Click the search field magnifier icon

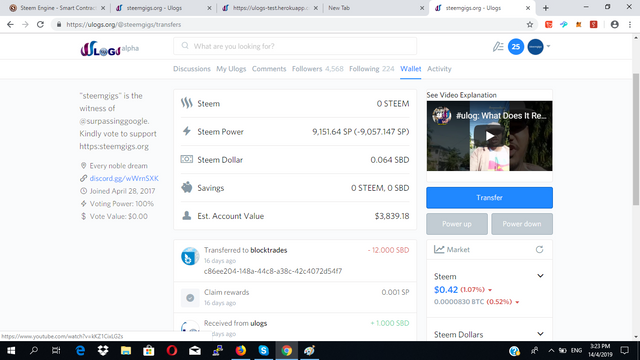click(x=185, y=46)
